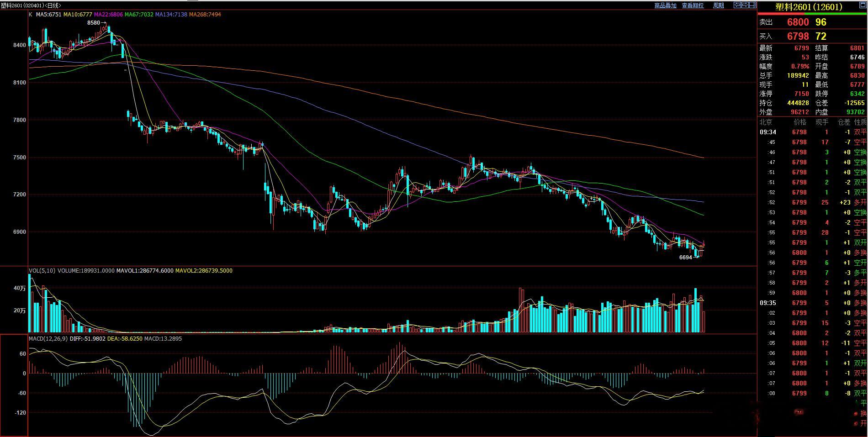Click the 性质 column header
The width and height of the screenshot is (868, 437).
861,122
